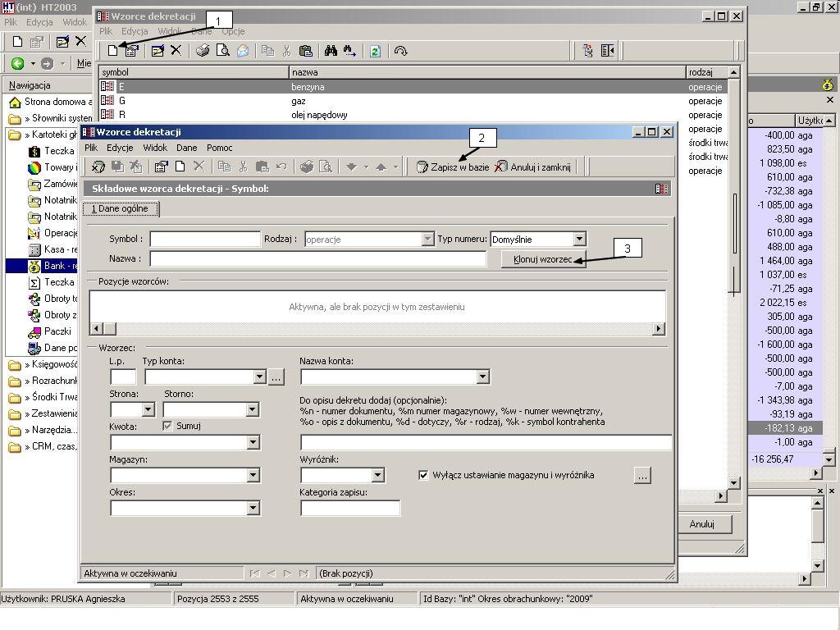Click the binoculars find icon in list toolbar
Screen dimensions: 840x630
pos(331,51)
